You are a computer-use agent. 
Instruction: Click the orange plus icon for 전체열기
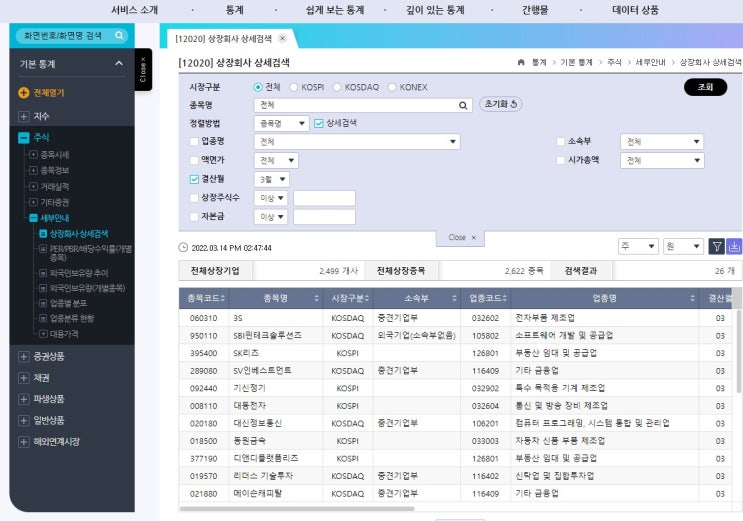[24, 93]
